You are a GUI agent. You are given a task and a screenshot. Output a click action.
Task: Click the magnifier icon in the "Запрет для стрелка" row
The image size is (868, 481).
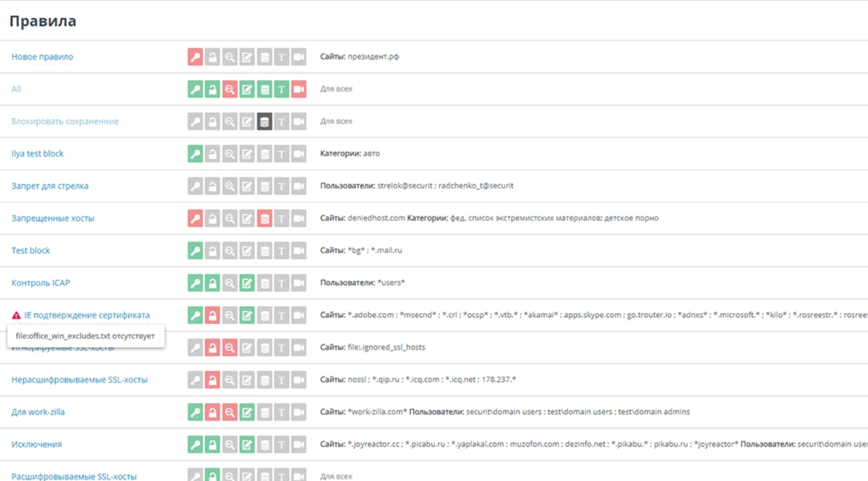point(229,185)
